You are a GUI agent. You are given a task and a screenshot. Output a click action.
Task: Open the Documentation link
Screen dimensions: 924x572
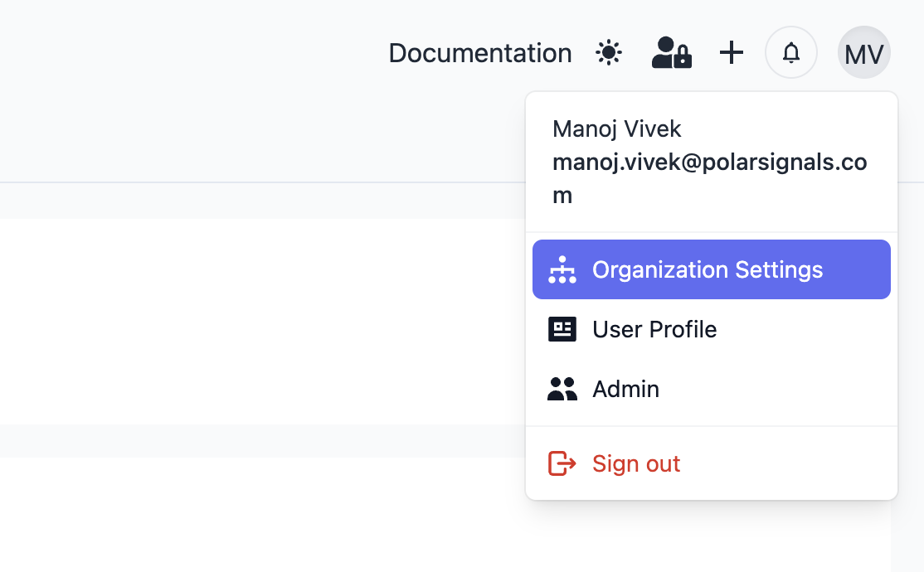pos(479,52)
